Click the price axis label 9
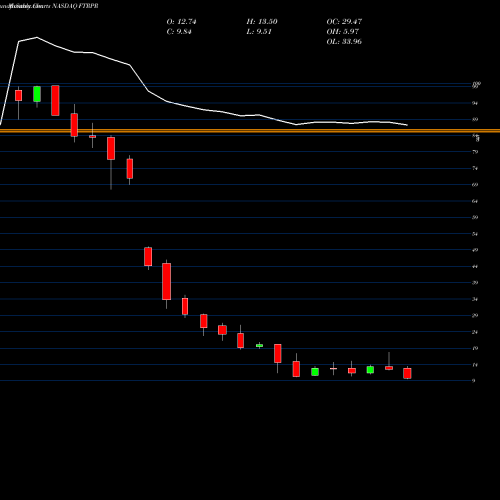 coord(474,381)
